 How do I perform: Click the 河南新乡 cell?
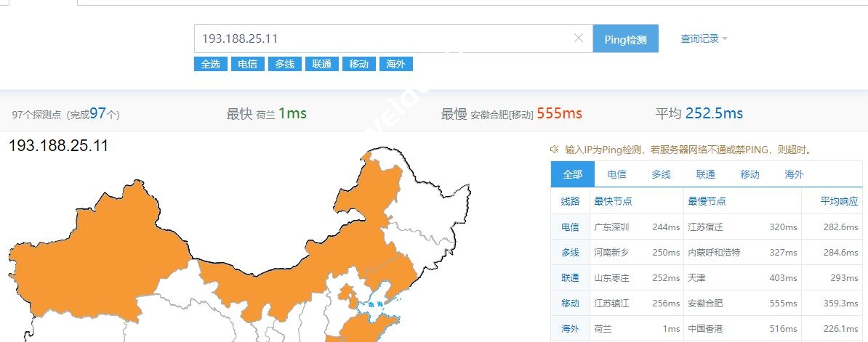click(x=611, y=253)
